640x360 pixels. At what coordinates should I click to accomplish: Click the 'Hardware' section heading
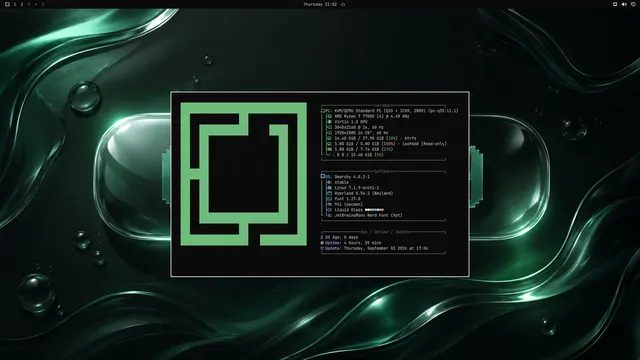(383, 106)
